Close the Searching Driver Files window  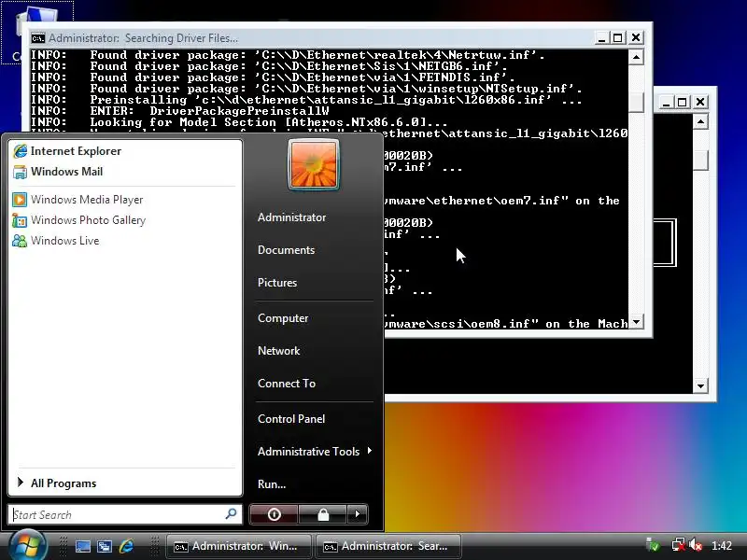[x=636, y=37]
